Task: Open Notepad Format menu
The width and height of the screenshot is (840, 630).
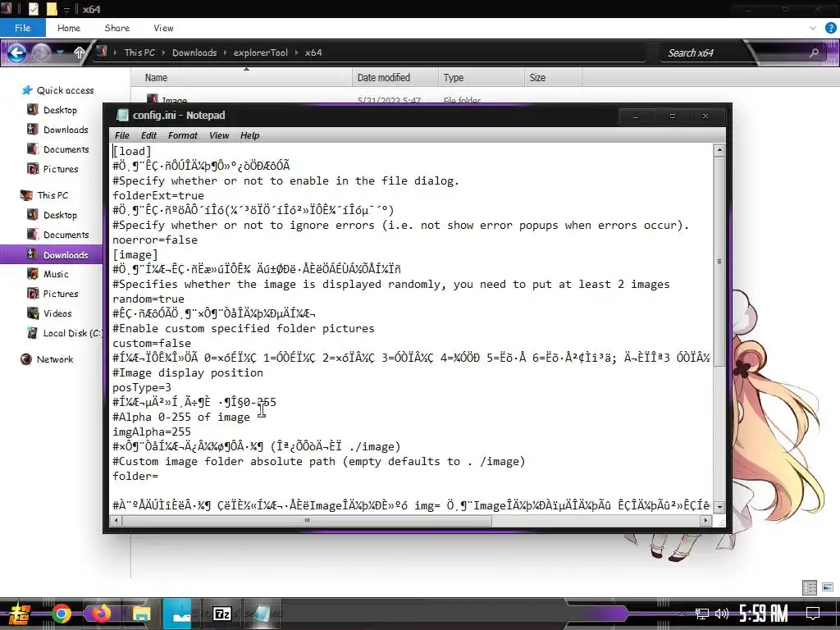Action: pos(183,135)
